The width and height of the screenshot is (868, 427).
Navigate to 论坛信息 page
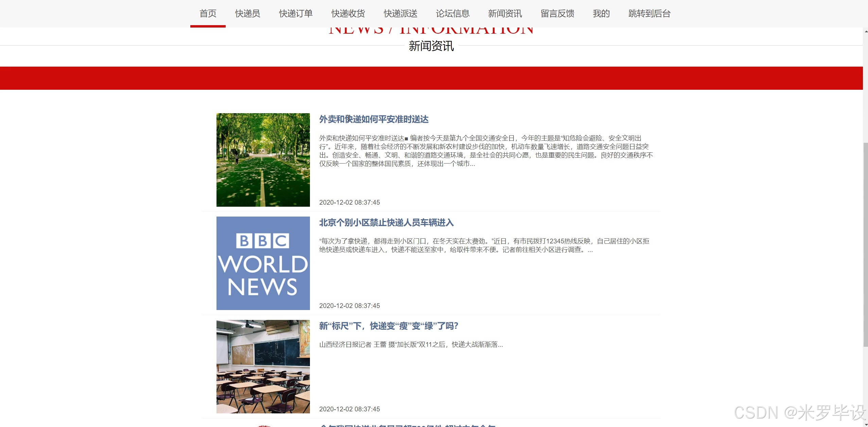453,14
